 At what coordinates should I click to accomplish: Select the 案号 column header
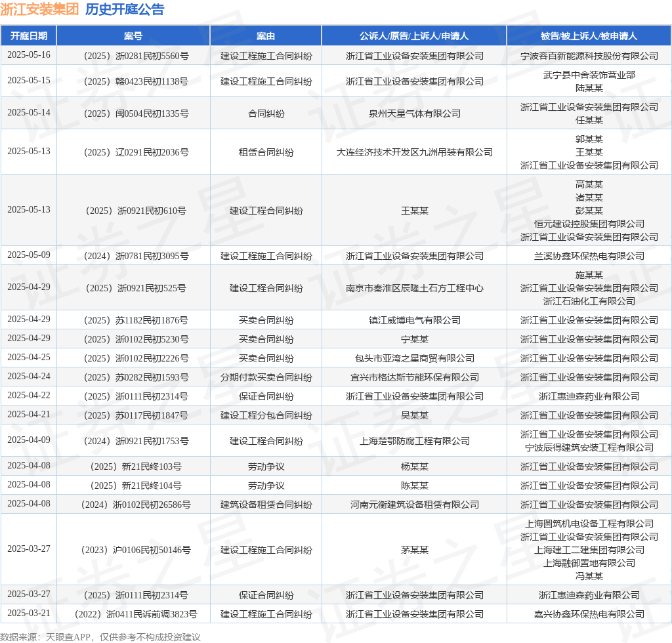point(133,36)
